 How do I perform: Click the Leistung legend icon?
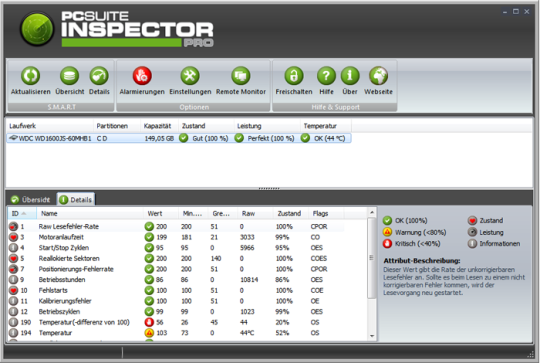472,232
